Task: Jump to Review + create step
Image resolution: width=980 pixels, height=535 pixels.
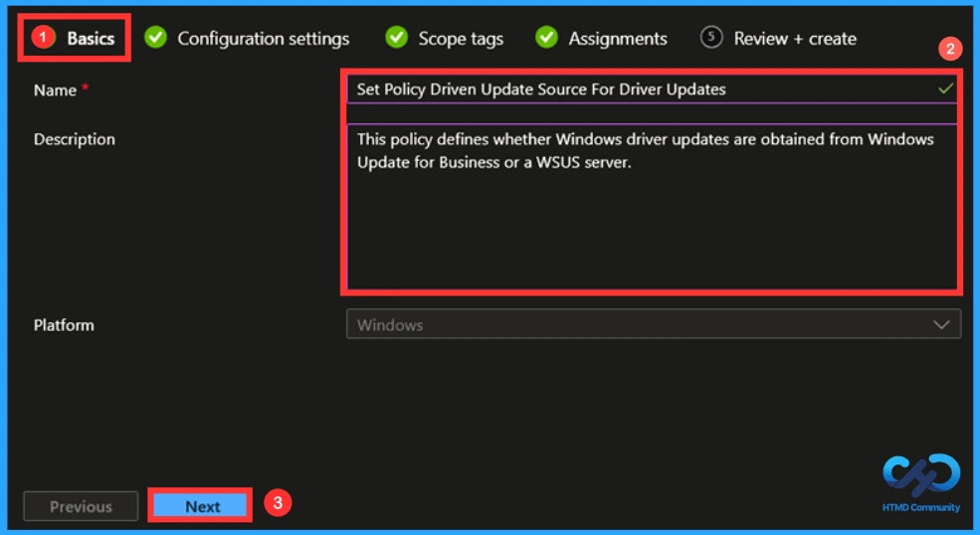Action: [x=795, y=39]
